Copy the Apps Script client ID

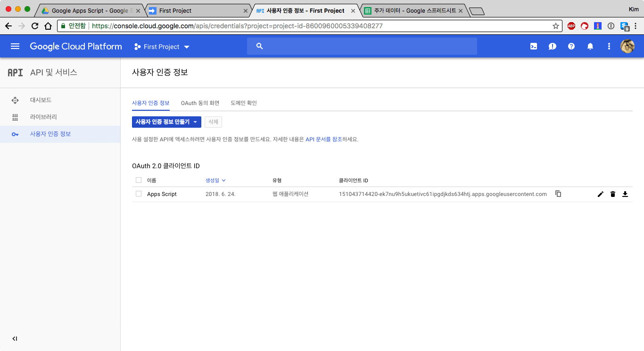558,194
